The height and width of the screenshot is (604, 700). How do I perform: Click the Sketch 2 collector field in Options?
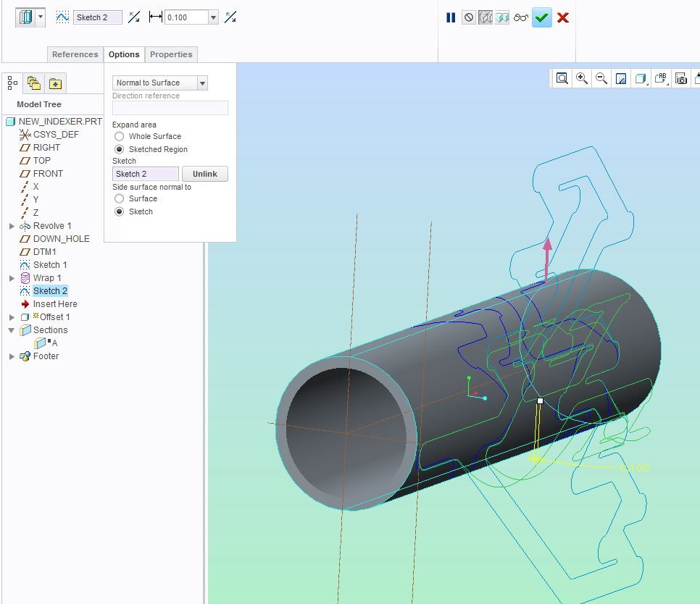[146, 174]
